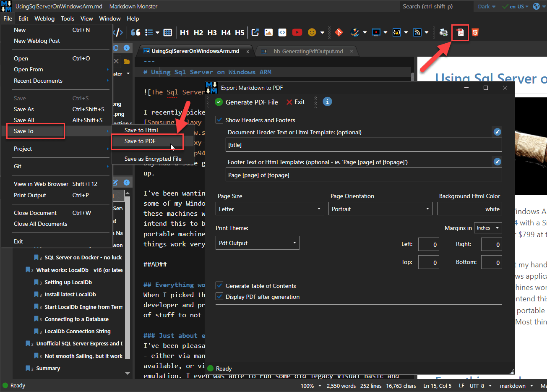Click the Background Html Color field

(x=469, y=209)
